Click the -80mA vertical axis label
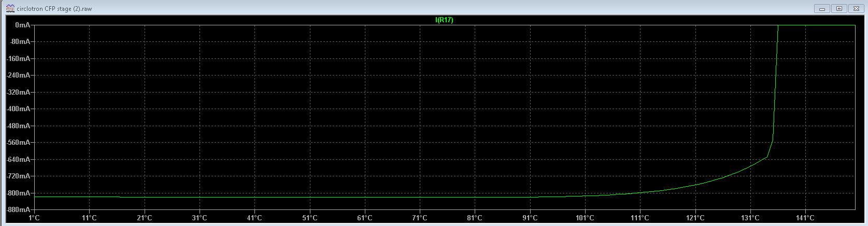Image resolution: width=868 pixels, height=226 pixels. coord(20,41)
